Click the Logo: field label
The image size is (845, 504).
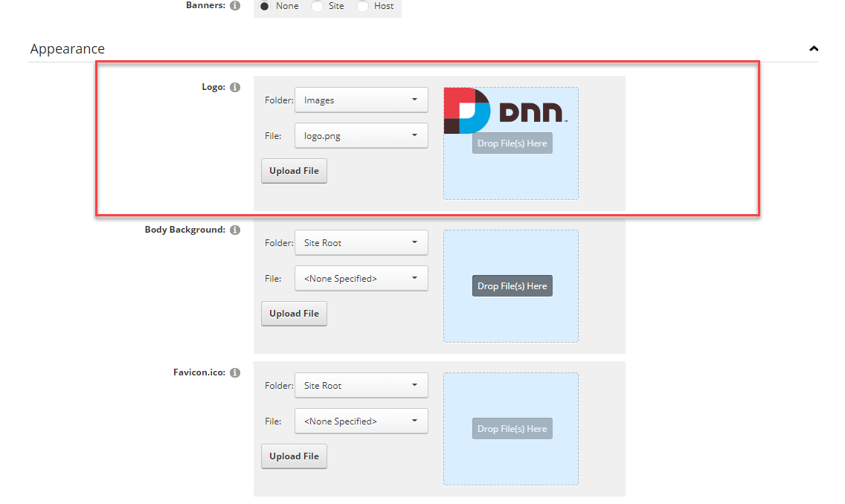(213, 87)
